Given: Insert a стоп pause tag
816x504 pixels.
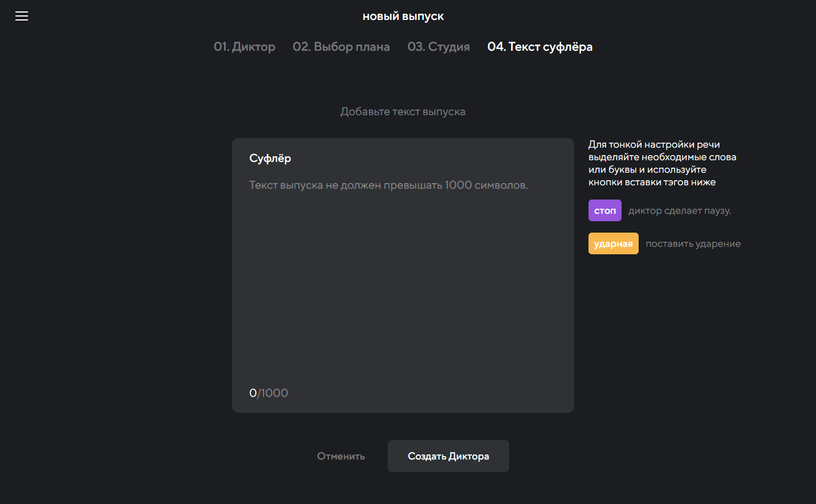Looking at the screenshot, I should 604,210.
